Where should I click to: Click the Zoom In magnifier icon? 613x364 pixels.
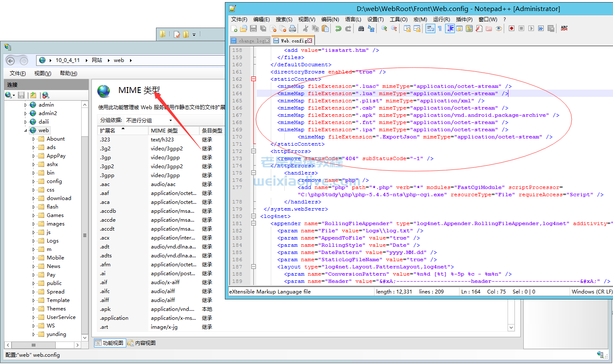[x=384, y=28]
